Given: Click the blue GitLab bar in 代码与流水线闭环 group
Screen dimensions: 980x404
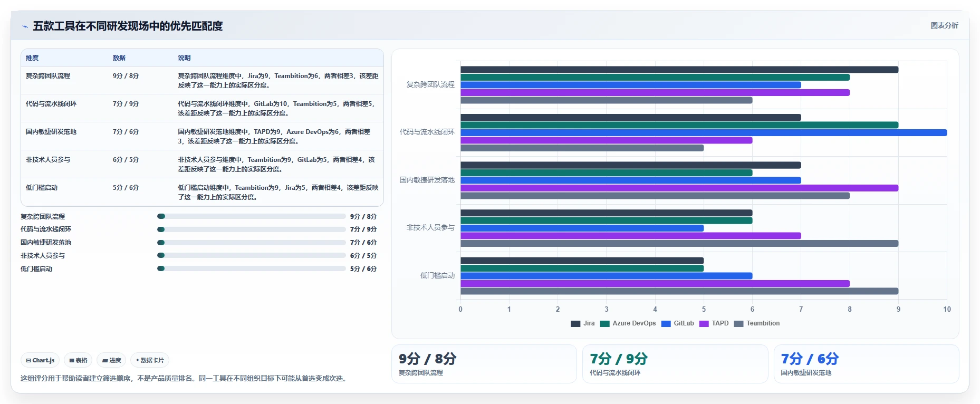Looking at the screenshot, I should point(704,133).
